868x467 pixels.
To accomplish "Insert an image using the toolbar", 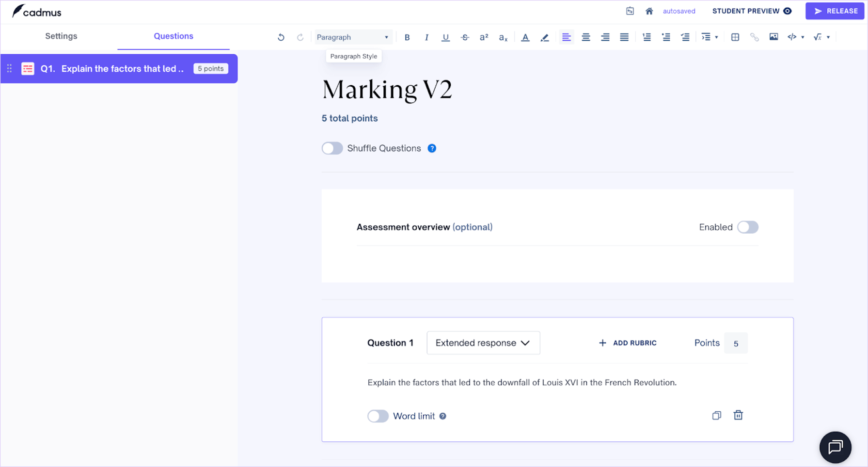I will click(x=774, y=36).
